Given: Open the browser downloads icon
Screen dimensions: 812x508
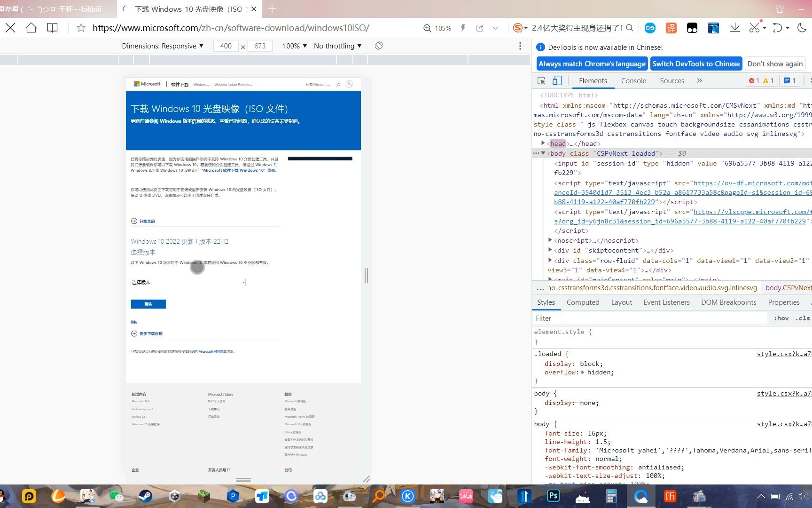Looking at the screenshot, I should [x=735, y=28].
